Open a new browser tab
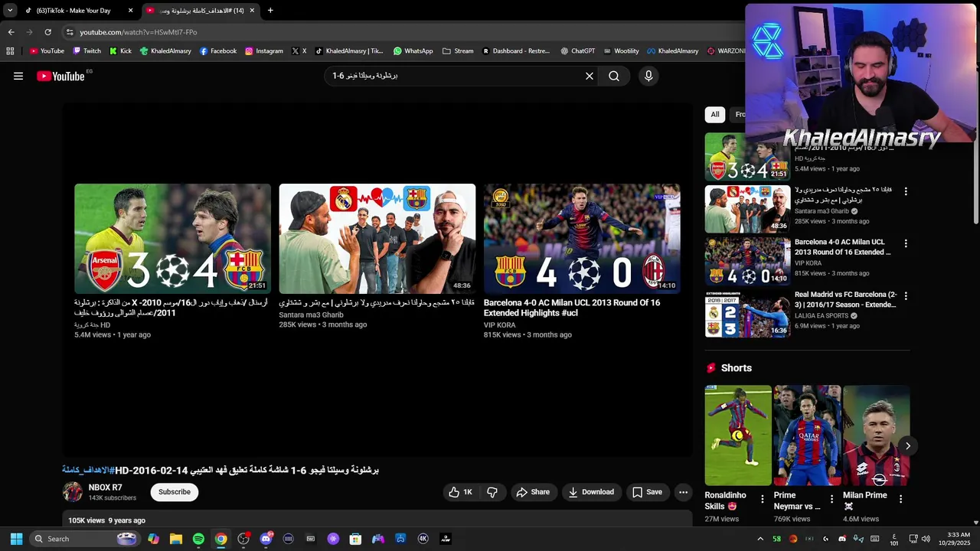 pyautogui.click(x=270, y=11)
